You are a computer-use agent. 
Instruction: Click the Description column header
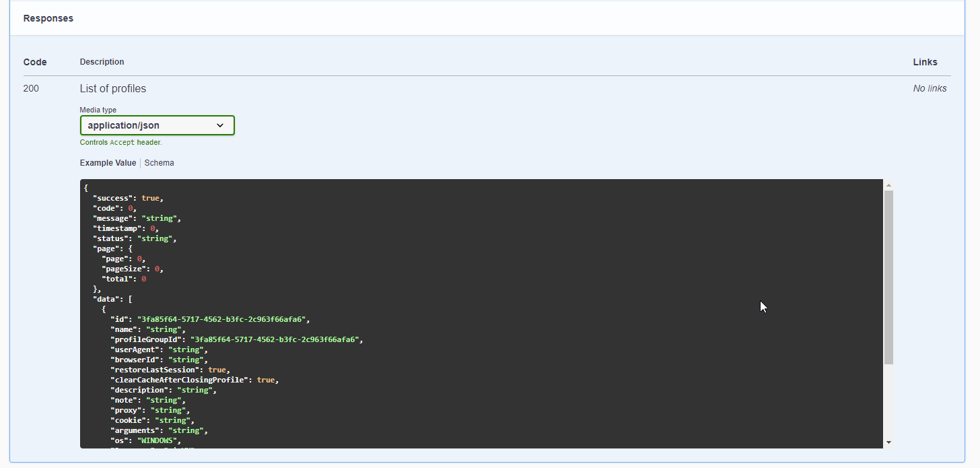[x=102, y=61]
